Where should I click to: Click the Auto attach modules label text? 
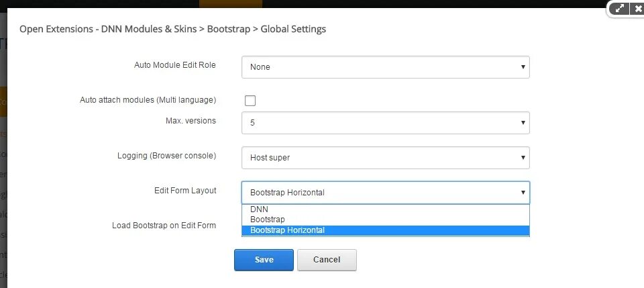tap(148, 100)
